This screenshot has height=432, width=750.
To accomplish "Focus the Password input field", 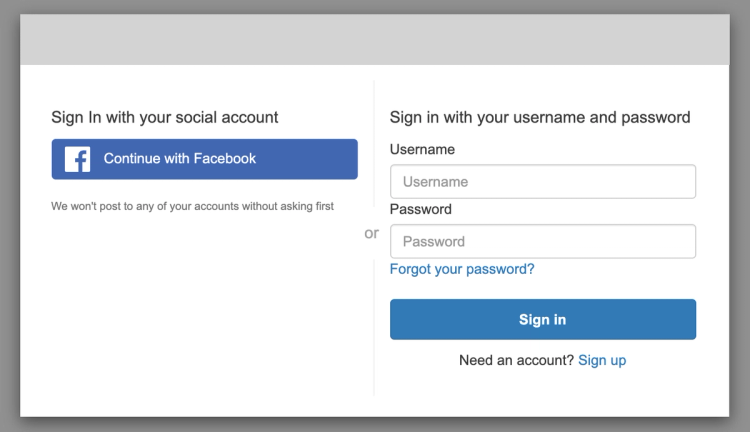I will pyautogui.click(x=542, y=241).
